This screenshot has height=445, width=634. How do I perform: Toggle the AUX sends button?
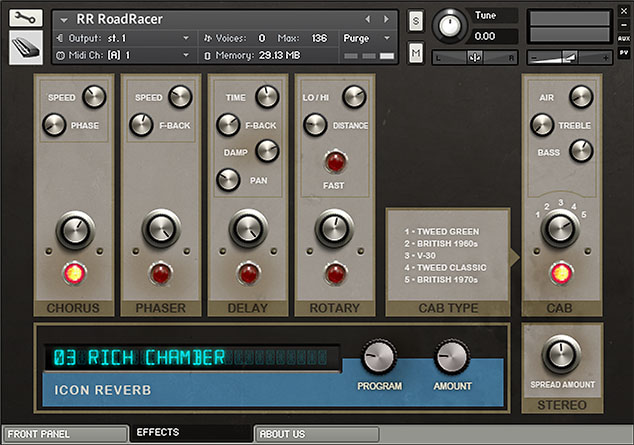click(x=624, y=38)
